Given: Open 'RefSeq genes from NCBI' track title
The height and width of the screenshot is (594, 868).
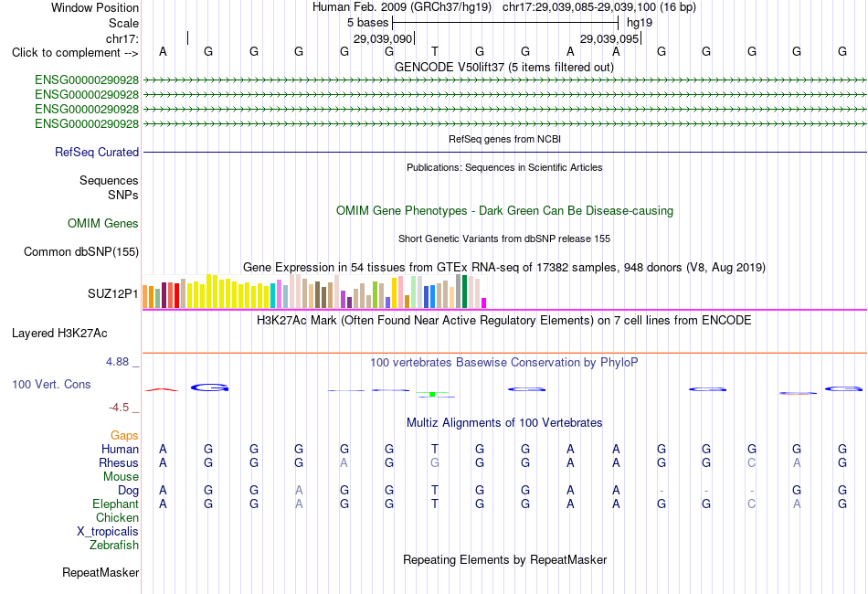Looking at the screenshot, I should tap(504, 139).
